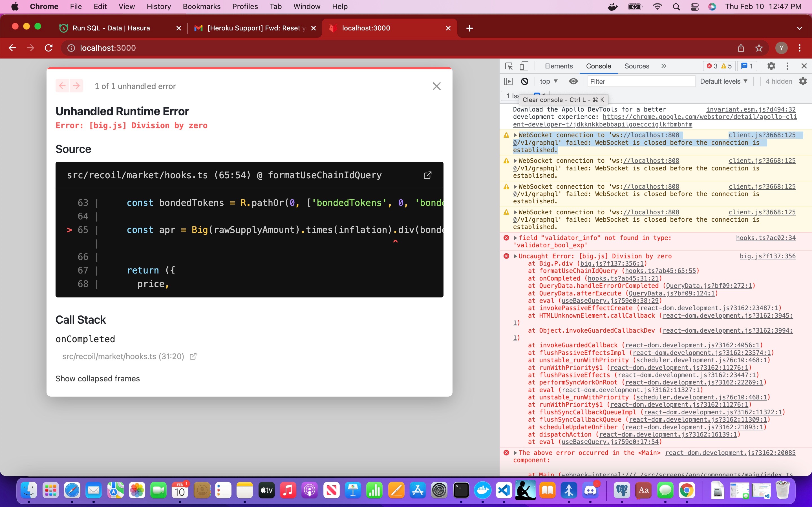Open the History menu in menu bar

tap(158, 6)
